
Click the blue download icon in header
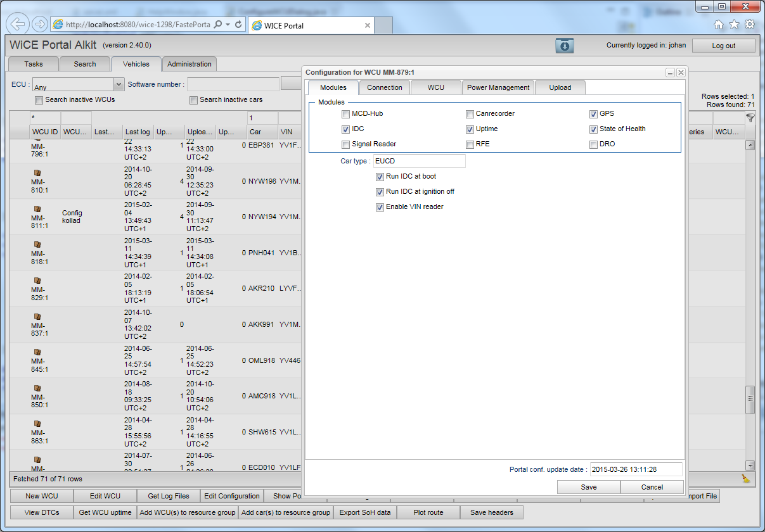pyautogui.click(x=564, y=46)
